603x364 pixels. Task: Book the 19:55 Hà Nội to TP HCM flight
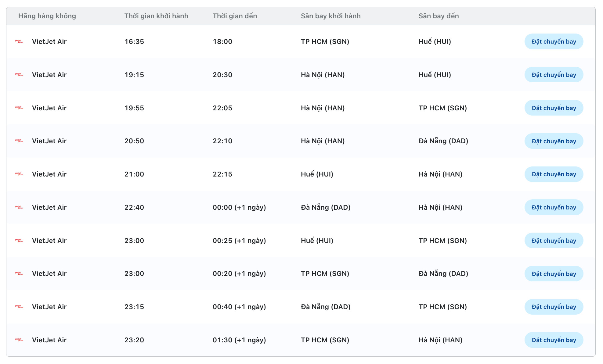554,108
